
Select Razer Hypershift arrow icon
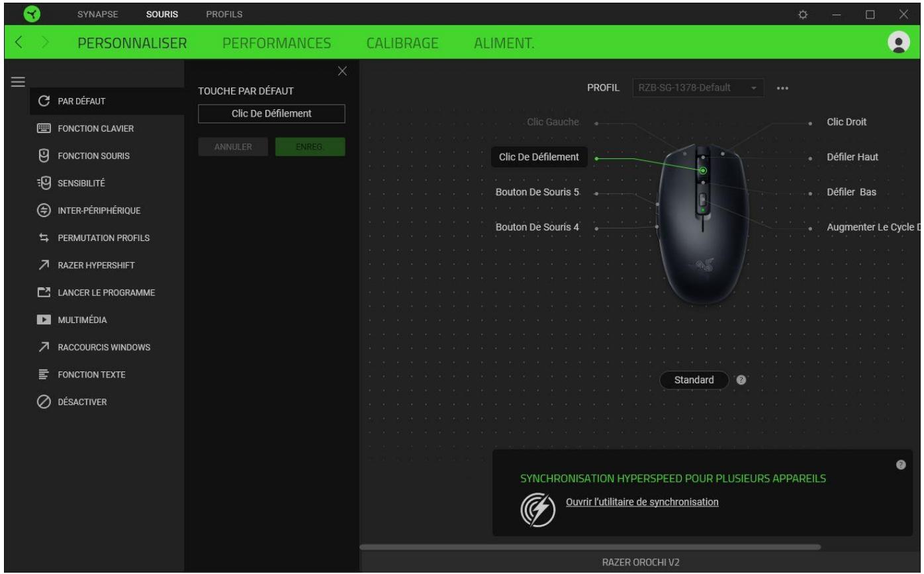click(44, 265)
